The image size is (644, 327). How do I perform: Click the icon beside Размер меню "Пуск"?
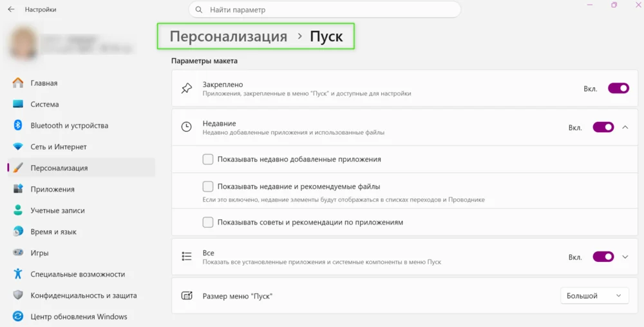click(187, 296)
